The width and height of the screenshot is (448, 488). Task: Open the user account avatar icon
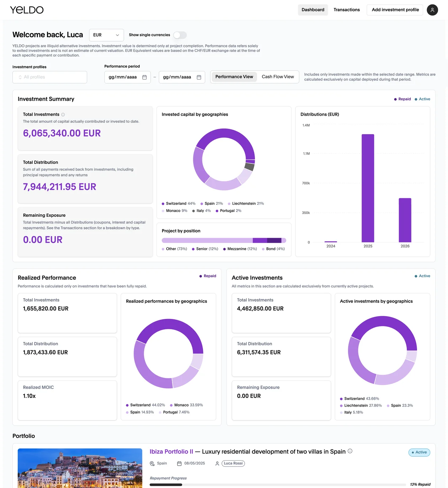click(432, 10)
